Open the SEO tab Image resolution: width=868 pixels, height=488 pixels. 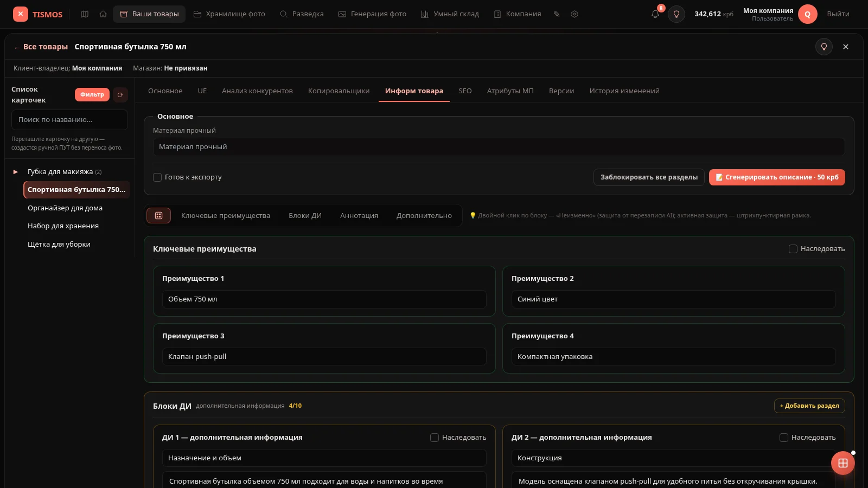(x=465, y=91)
